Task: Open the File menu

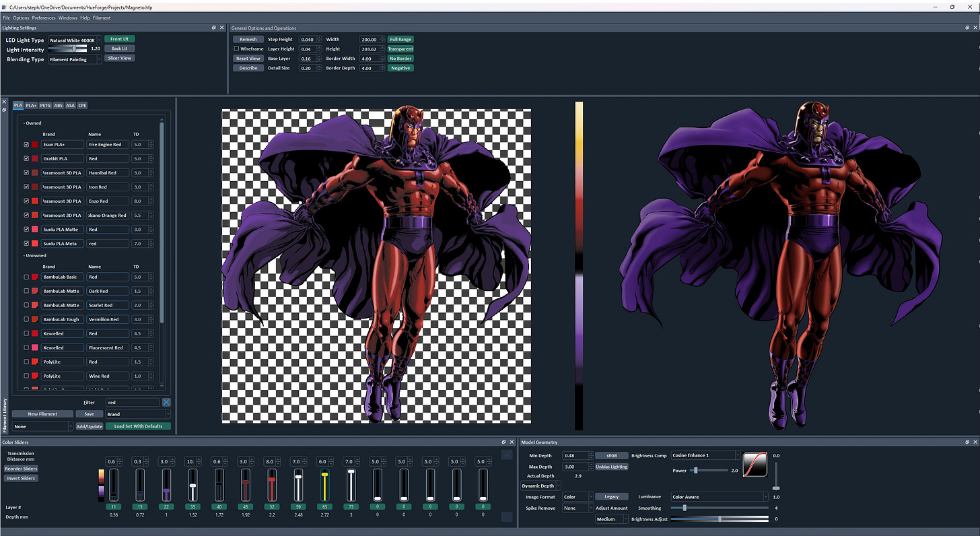Action: pyautogui.click(x=6, y=18)
